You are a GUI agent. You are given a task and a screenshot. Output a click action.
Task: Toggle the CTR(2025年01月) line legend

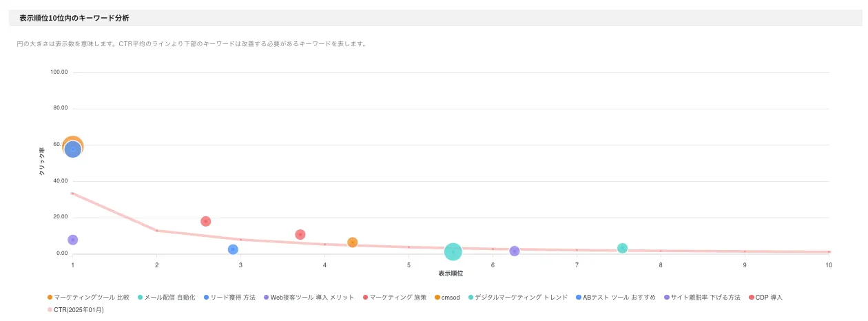(x=76, y=310)
